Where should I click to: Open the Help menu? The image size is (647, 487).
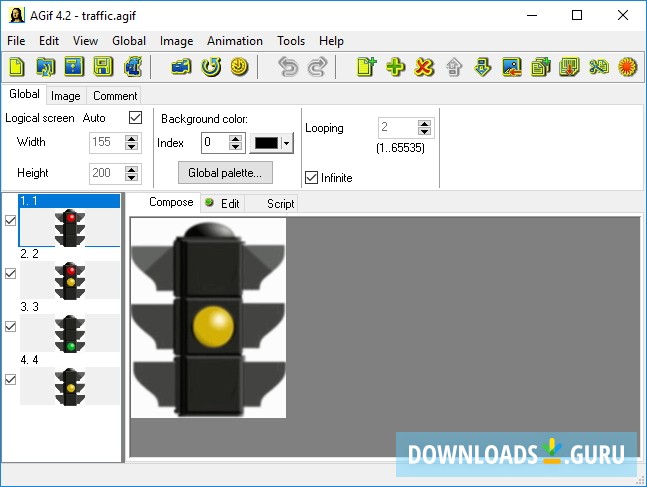click(331, 41)
